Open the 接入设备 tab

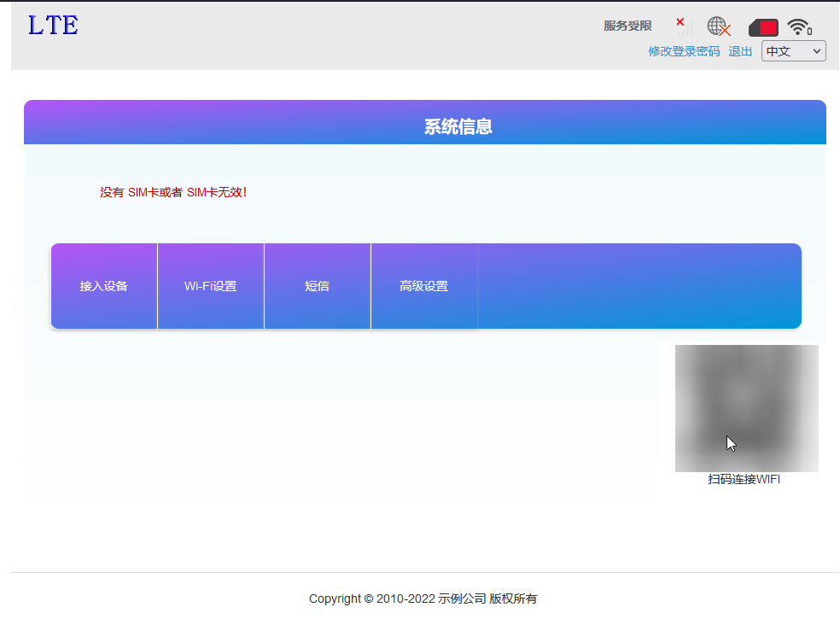[103, 286]
